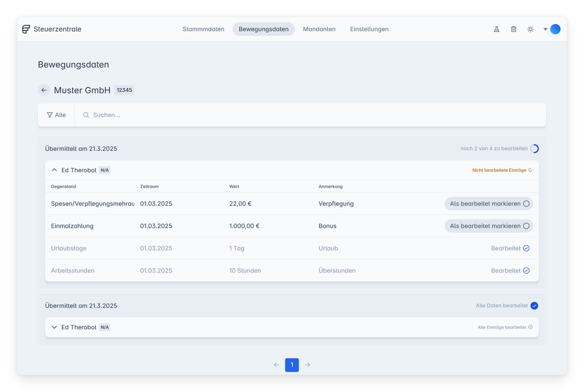Click the trash bin icon in header
Image resolution: width=584 pixels, height=392 pixels.
pos(514,29)
